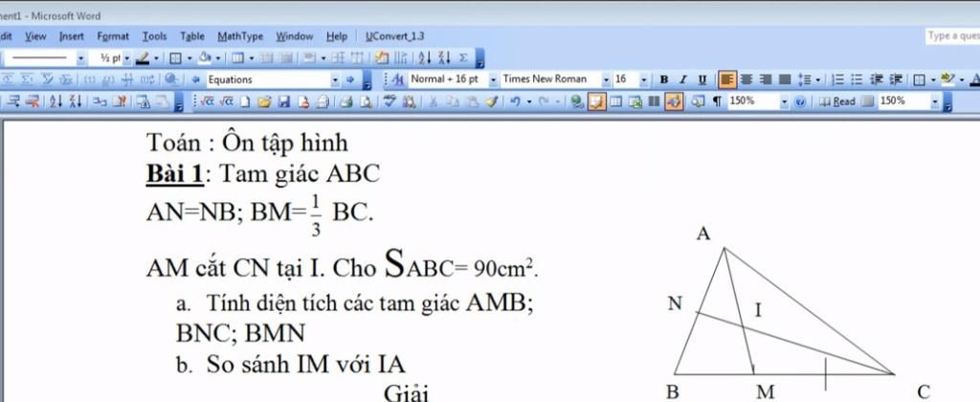Toggle Show/Hide paragraph marks

(717, 100)
